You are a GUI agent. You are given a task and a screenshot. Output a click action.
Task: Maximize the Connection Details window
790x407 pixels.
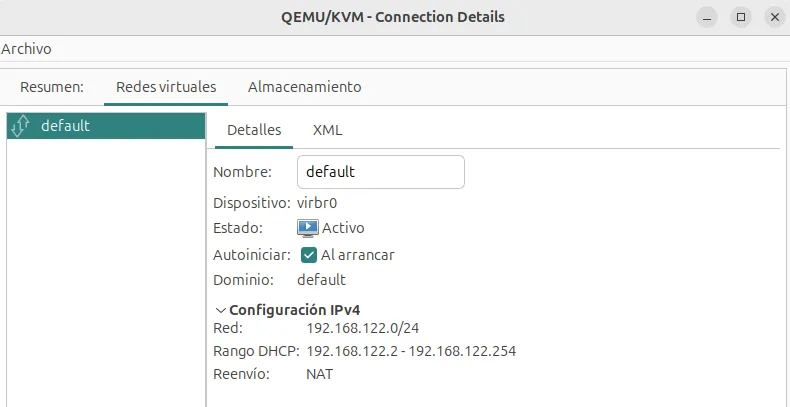coord(741,17)
